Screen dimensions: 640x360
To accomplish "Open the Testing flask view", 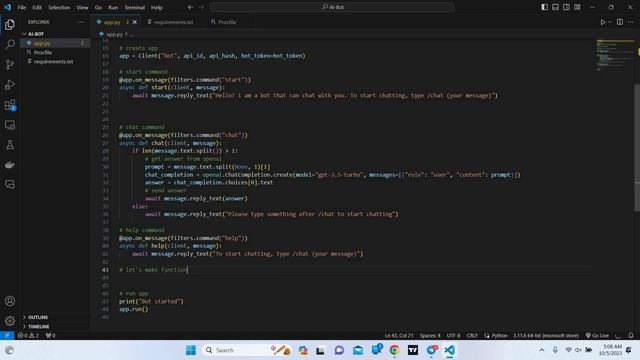I will (10, 145).
